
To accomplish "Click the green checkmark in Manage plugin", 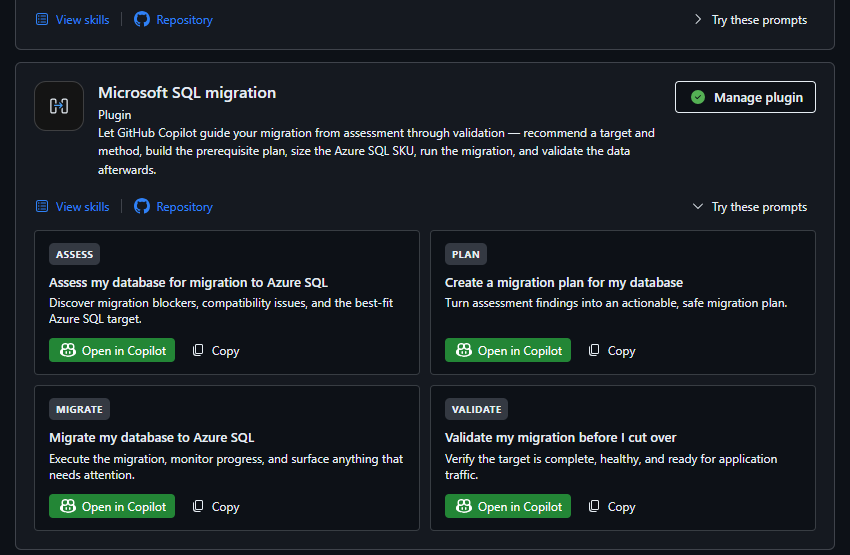I will [698, 97].
